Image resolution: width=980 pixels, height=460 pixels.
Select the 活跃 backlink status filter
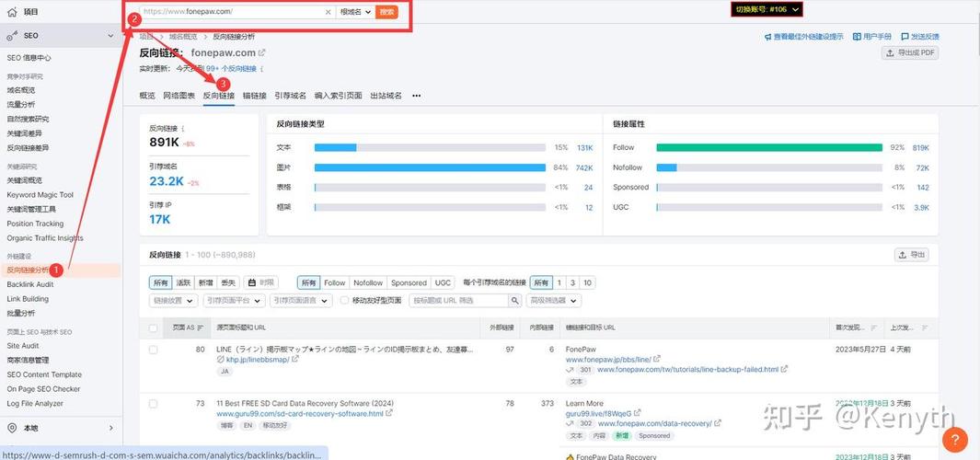[183, 282]
